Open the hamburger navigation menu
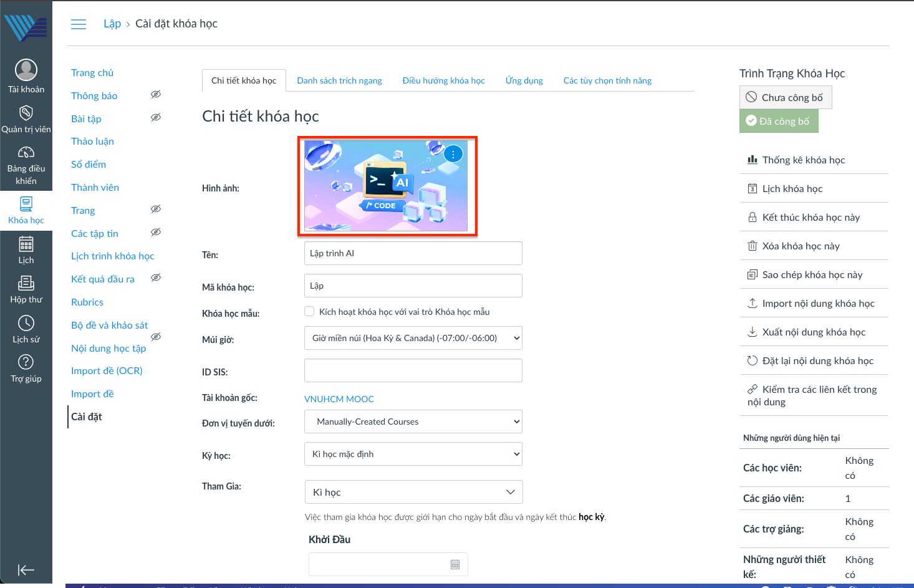 (x=79, y=24)
